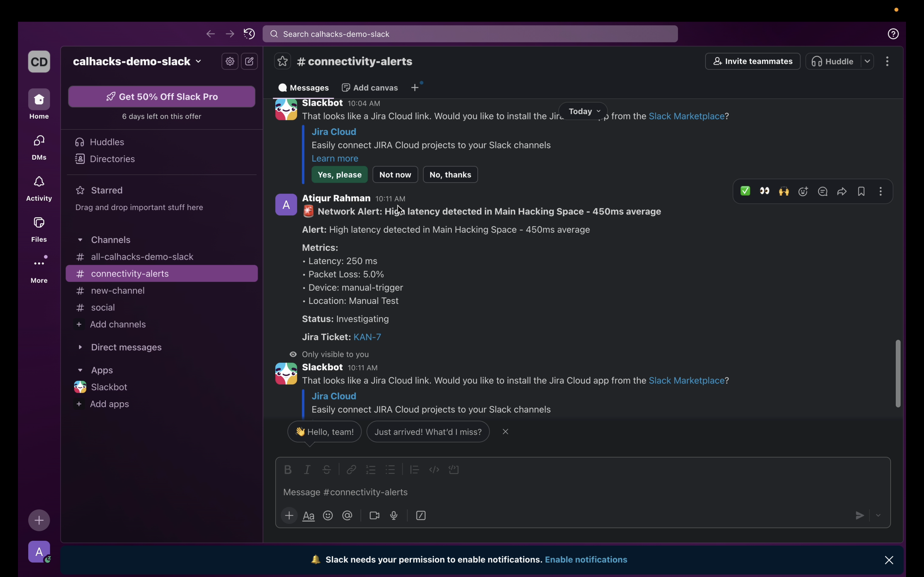This screenshot has height=577, width=924.
Task: Open the emoji picker in composer
Action: [x=328, y=516]
